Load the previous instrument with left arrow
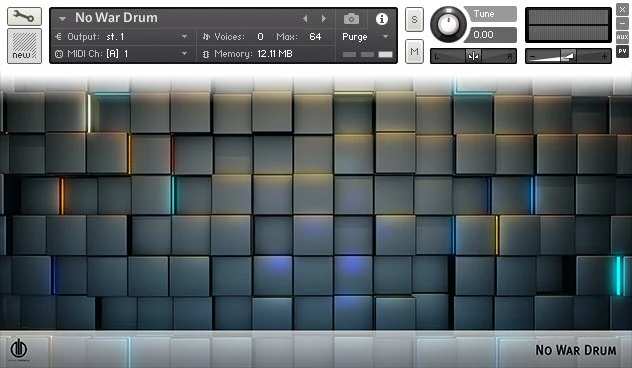This screenshot has height=368, width=632. coord(305,19)
